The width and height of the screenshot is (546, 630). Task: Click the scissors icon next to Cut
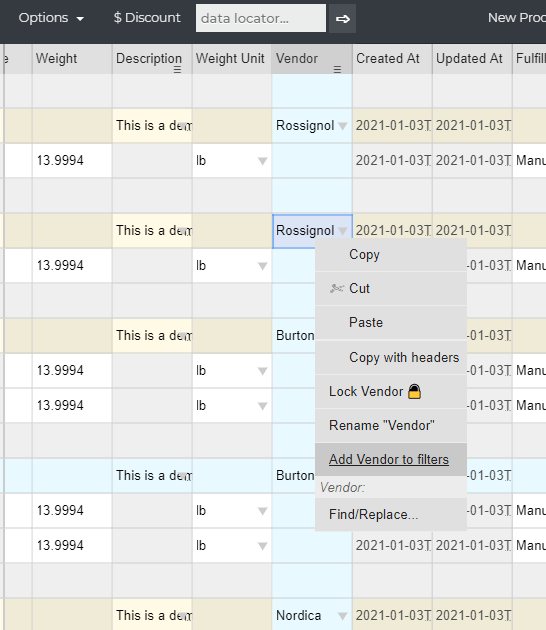(337, 288)
